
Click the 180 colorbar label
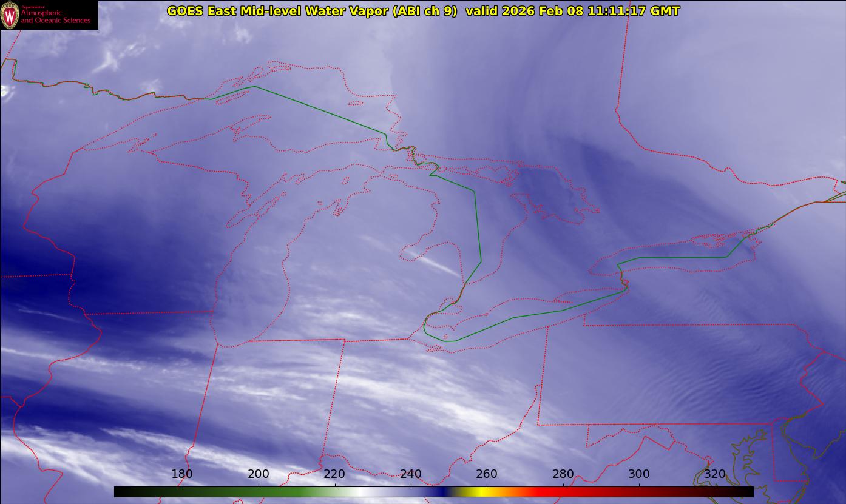click(182, 474)
